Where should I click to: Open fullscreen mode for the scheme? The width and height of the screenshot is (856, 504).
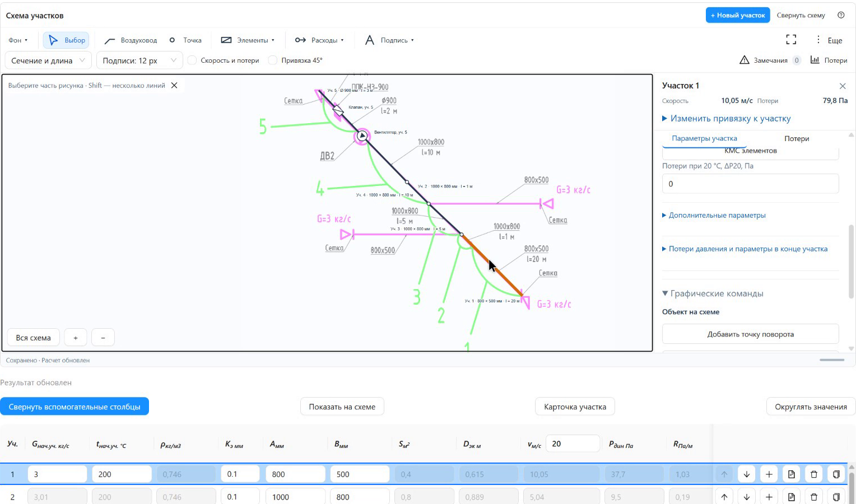point(791,40)
